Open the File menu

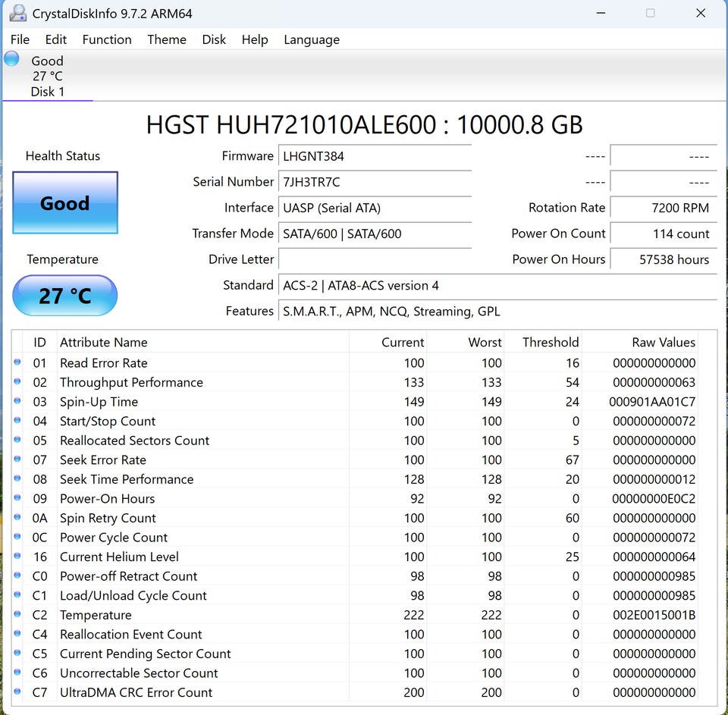20,39
